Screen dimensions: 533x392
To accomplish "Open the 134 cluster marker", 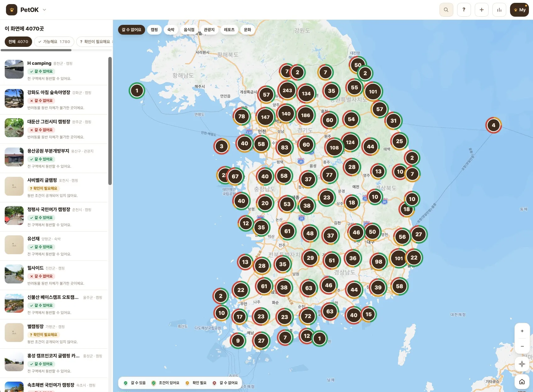I will [x=306, y=93].
